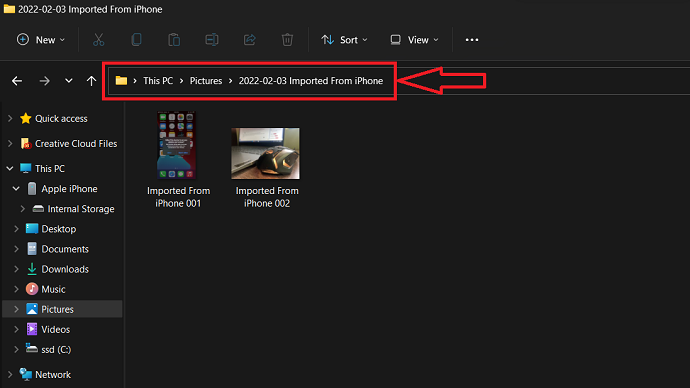Go forward with the right arrow
Image resolution: width=690 pixels, height=388 pixels.
44,81
